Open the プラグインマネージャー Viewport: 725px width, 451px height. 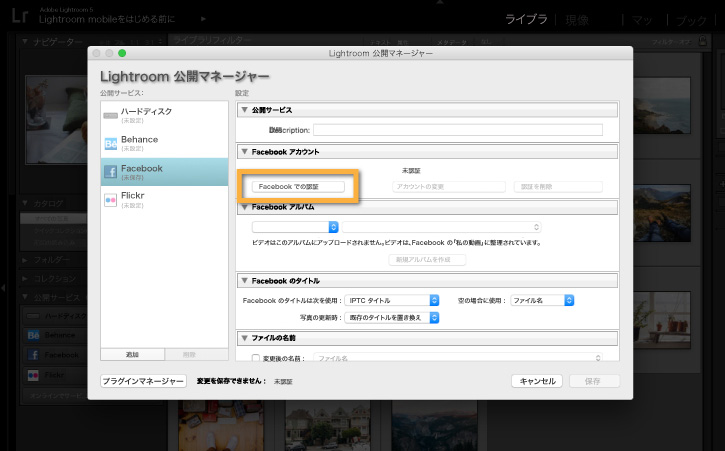point(143,381)
